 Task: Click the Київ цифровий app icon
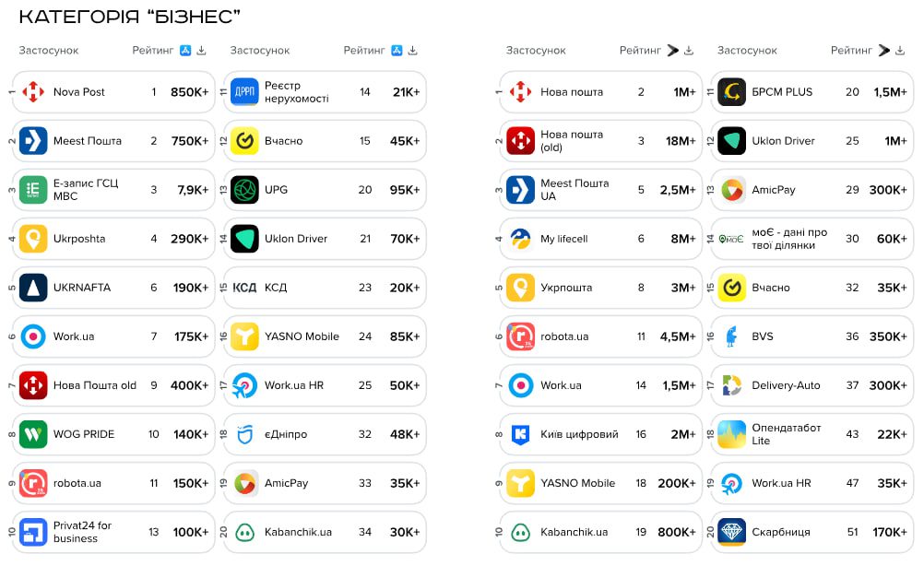[x=520, y=434]
